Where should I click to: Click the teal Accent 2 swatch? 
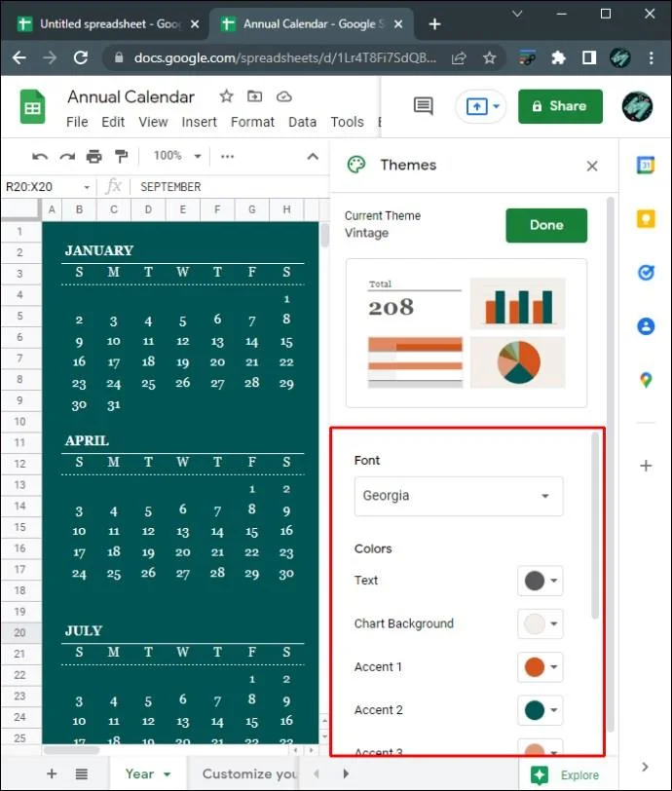click(x=535, y=710)
